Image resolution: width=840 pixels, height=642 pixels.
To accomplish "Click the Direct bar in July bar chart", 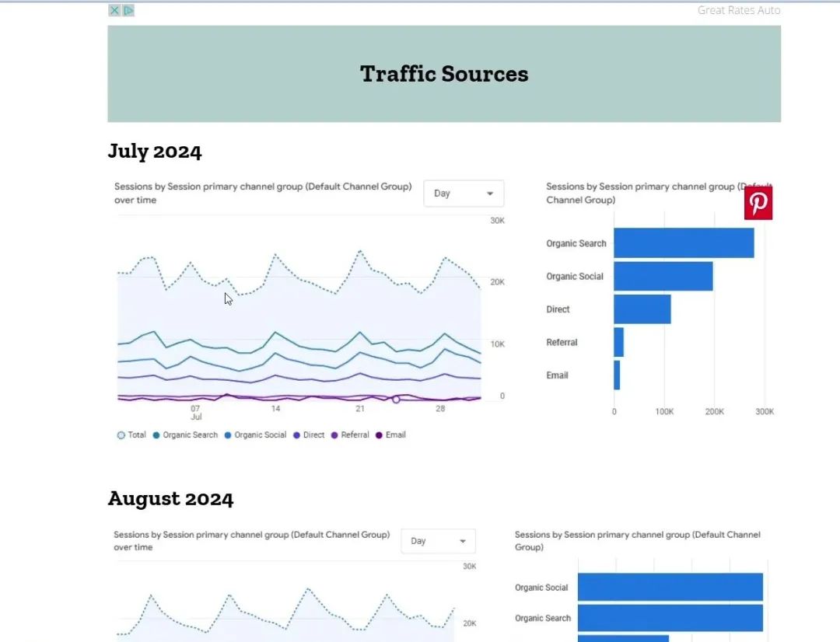I will (x=642, y=309).
